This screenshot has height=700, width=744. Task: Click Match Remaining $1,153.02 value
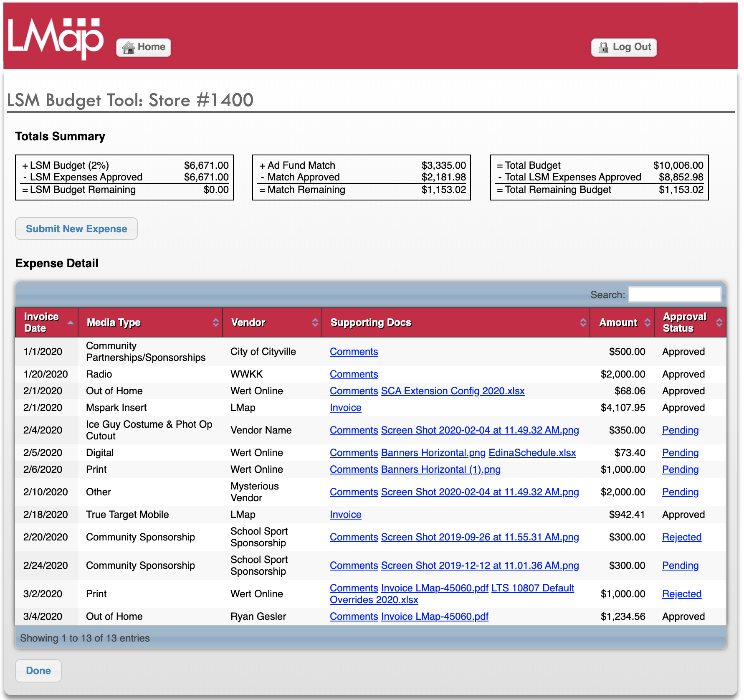(443, 190)
